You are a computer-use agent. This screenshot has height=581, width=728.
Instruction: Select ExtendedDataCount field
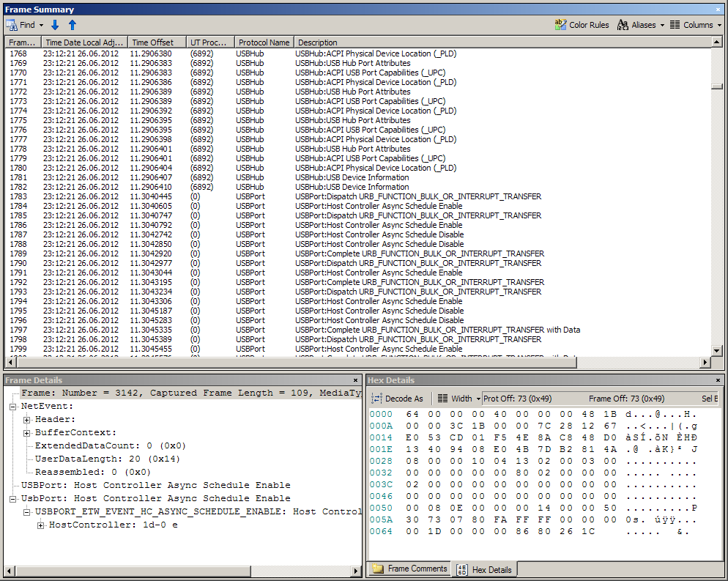tap(111, 446)
